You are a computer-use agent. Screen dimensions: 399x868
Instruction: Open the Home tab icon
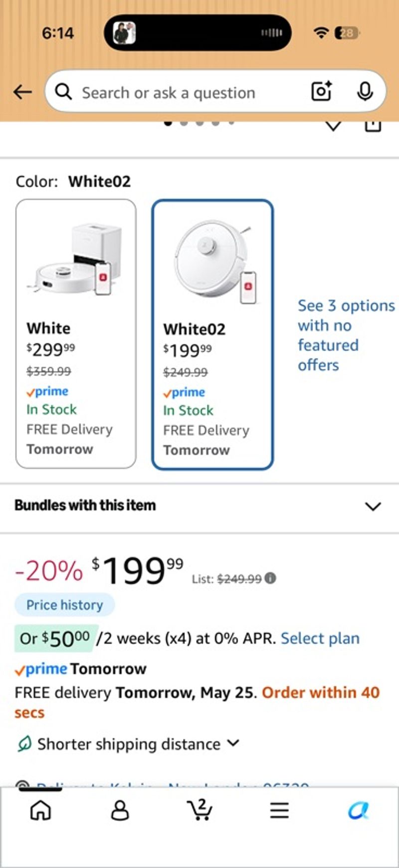pyautogui.click(x=40, y=811)
